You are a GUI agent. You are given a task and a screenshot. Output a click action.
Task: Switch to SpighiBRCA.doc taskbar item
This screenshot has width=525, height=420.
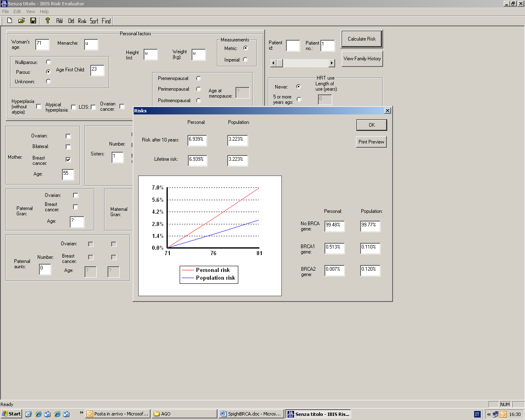(x=251, y=414)
